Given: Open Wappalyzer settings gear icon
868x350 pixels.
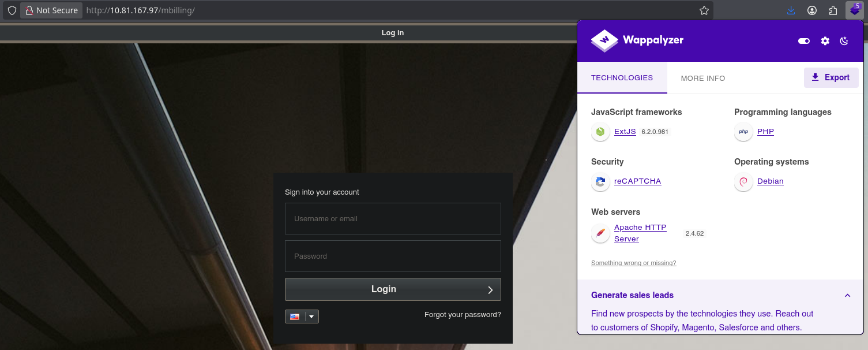Looking at the screenshot, I should pyautogui.click(x=825, y=41).
